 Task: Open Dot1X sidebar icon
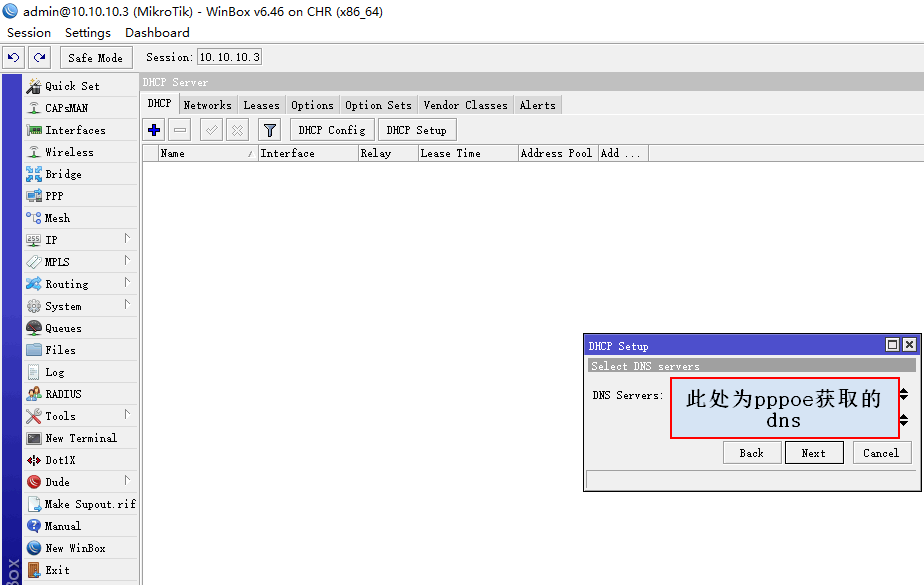point(34,460)
